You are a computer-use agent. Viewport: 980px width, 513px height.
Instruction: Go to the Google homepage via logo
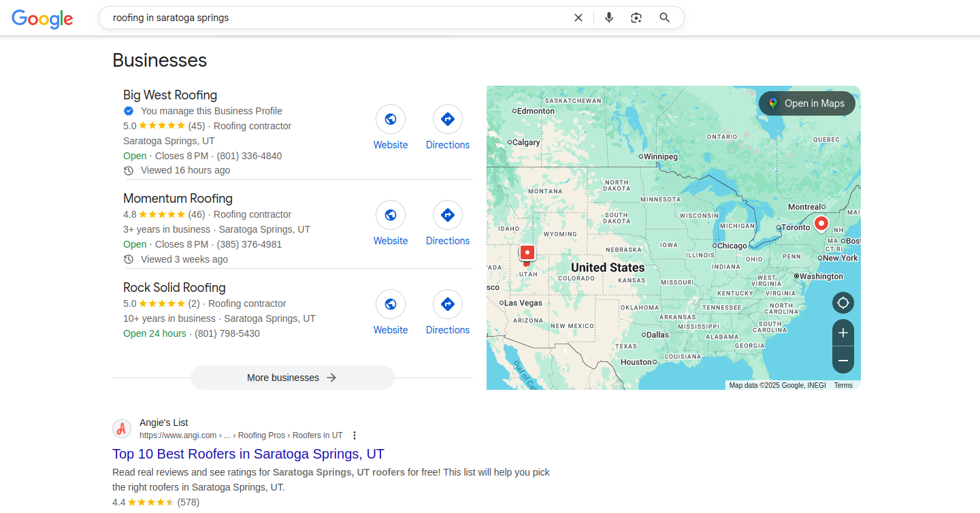[x=42, y=18]
